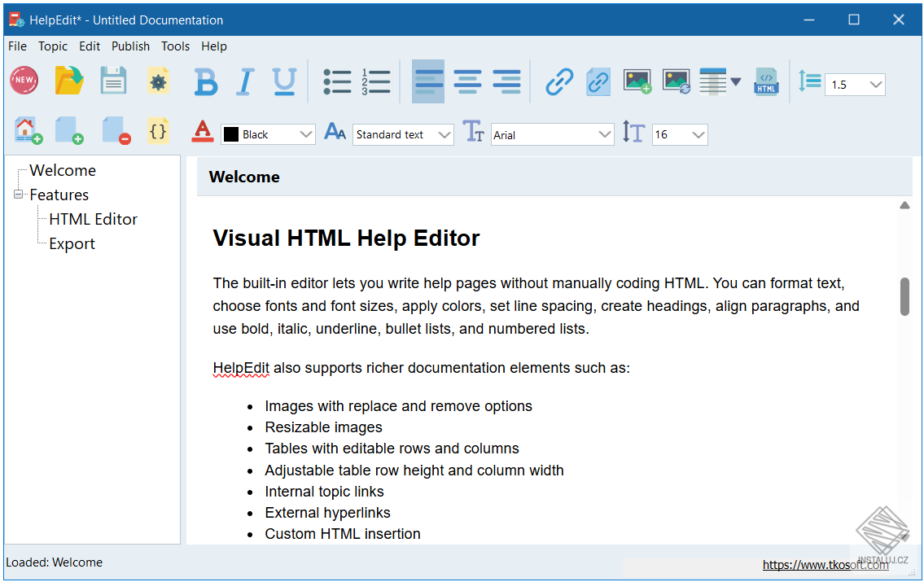Viewport: 924px width, 582px height.
Task: Insert custom HTML with the HTML icon
Action: point(766,81)
